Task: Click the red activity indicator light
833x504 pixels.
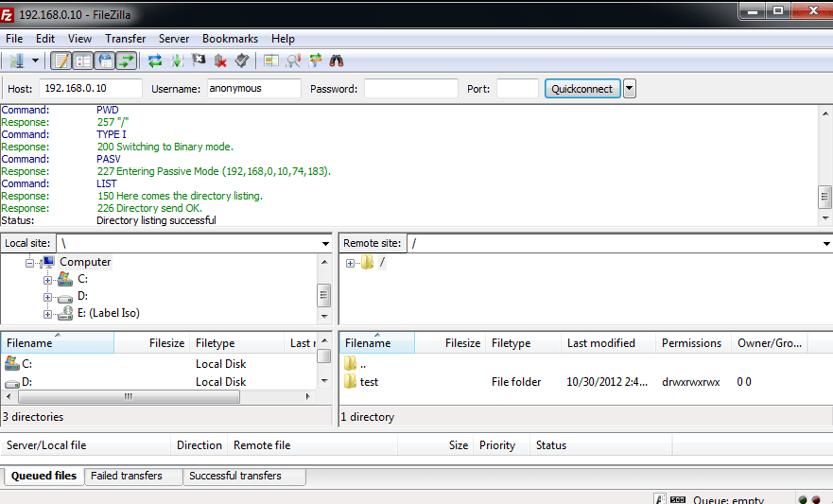Action: [816, 500]
